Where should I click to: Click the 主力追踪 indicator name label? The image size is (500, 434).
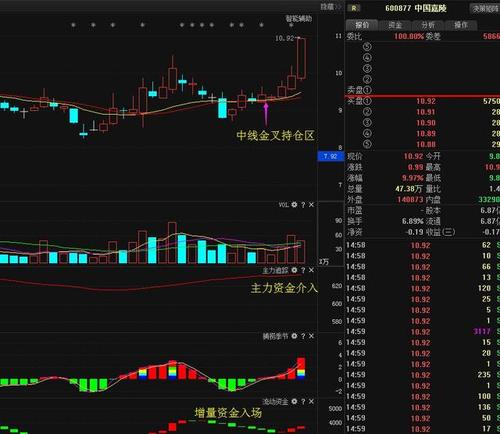(x=275, y=270)
